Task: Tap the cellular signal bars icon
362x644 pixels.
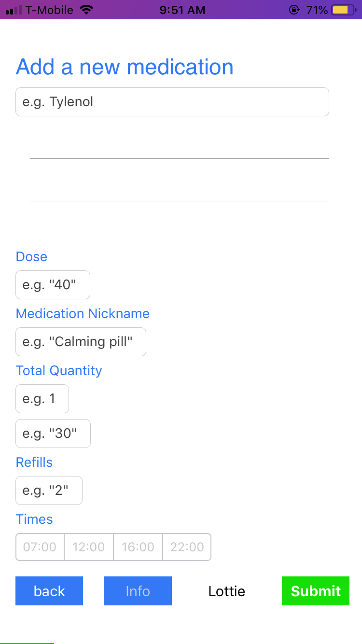Action: pyautogui.click(x=14, y=10)
